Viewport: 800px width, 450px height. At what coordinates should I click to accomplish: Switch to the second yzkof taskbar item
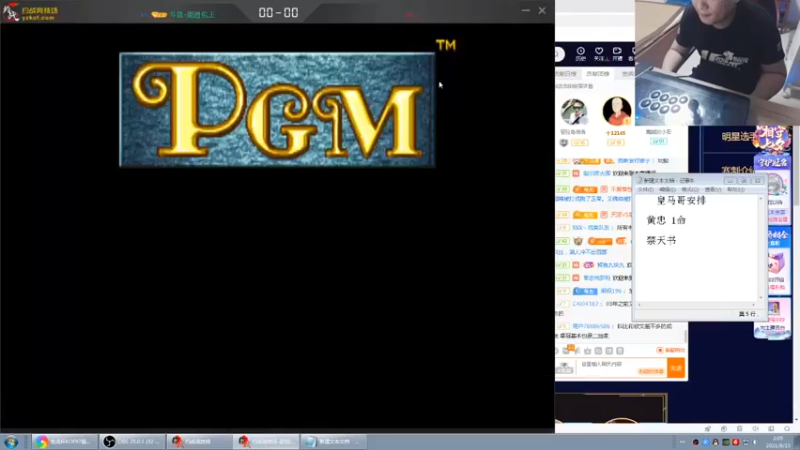point(266,442)
